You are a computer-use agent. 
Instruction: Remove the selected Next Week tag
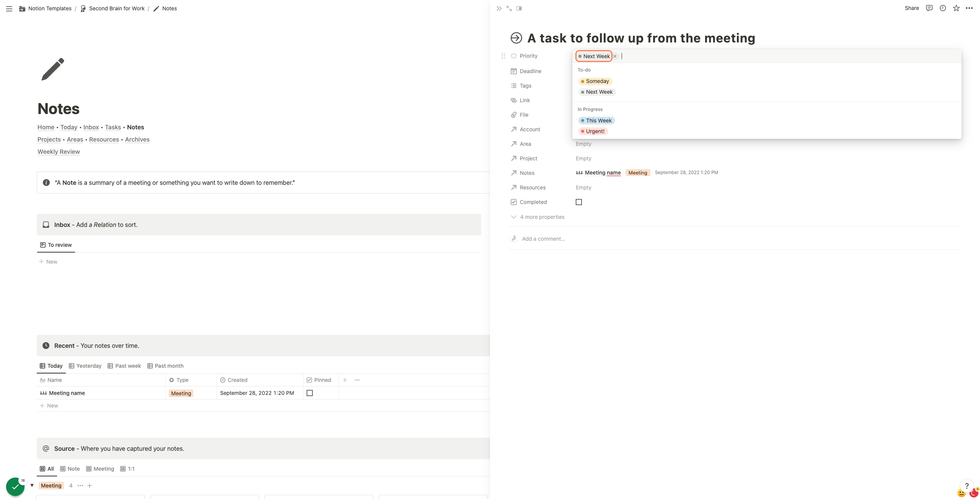coord(615,56)
